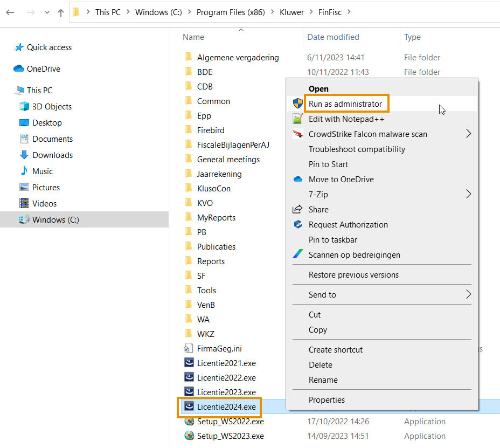The height and width of the screenshot is (448, 500).
Task: Click the Firebird folder icon
Action: (x=189, y=130)
